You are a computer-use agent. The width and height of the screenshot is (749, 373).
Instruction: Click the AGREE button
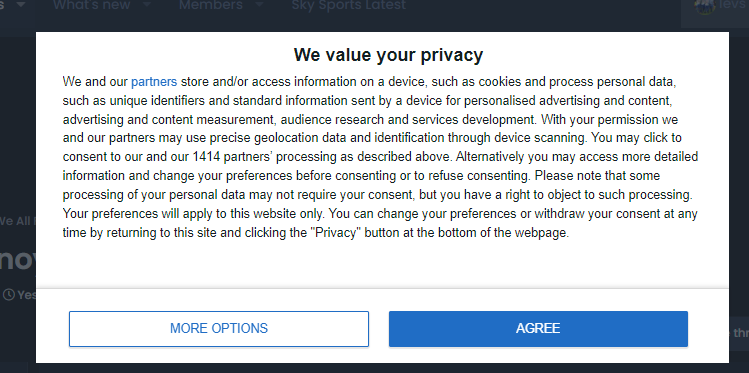click(x=538, y=329)
